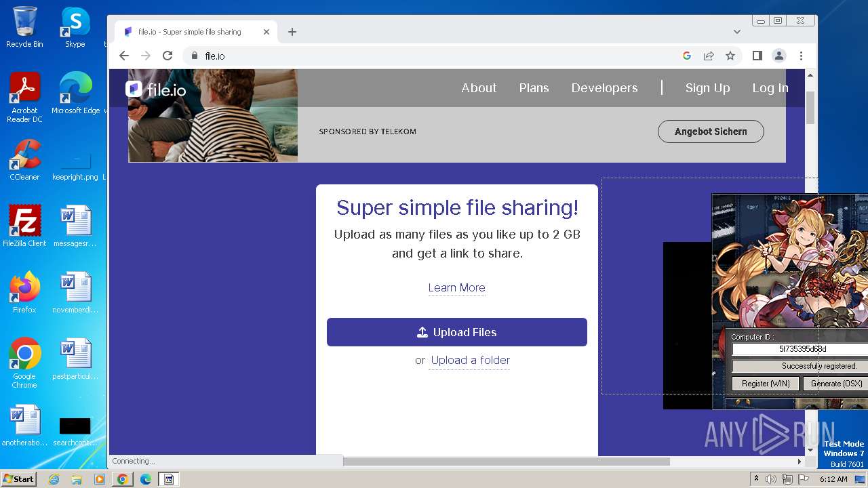Open the volume control in tray
The image size is (868, 488).
point(771,479)
